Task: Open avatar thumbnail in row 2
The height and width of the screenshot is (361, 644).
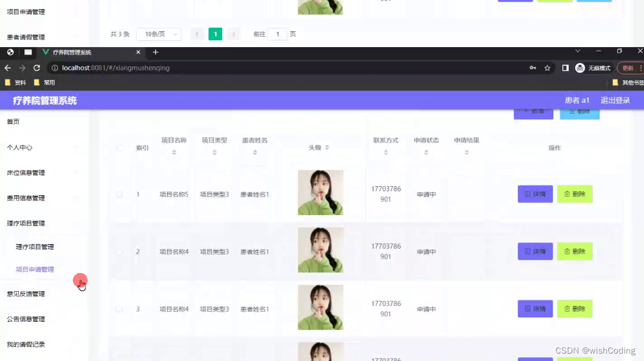Action: tap(320, 250)
